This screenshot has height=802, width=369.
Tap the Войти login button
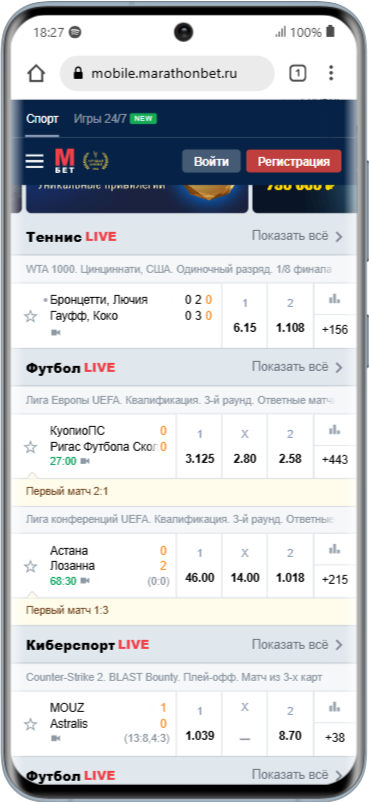(x=211, y=162)
